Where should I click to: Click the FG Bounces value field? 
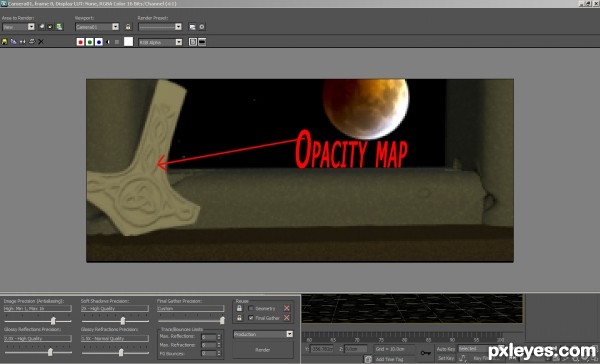(209, 354)
